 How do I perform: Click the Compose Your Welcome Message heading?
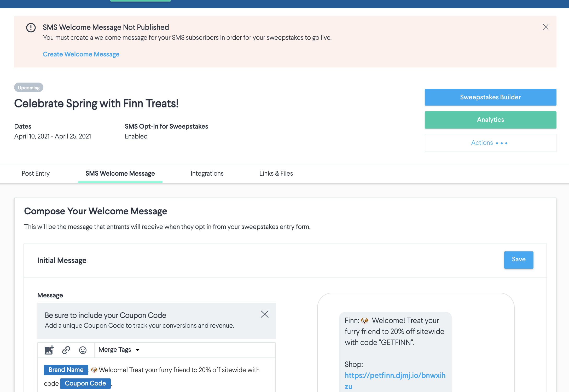coord(96,211)
